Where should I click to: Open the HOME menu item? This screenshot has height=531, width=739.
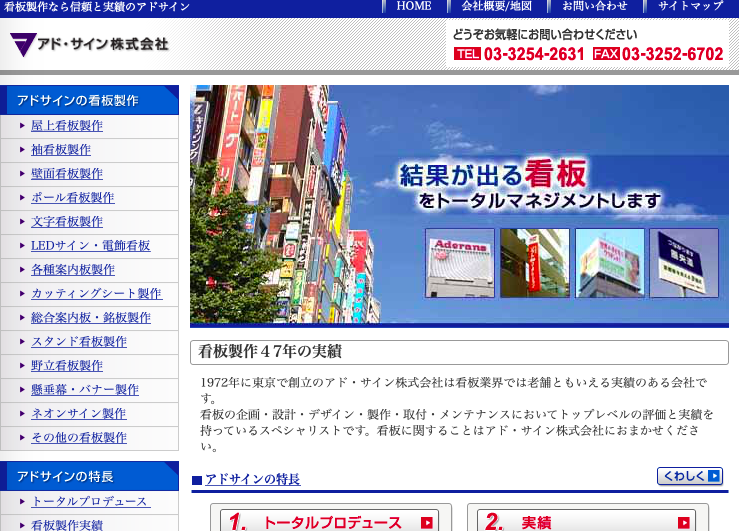[414, 6]
